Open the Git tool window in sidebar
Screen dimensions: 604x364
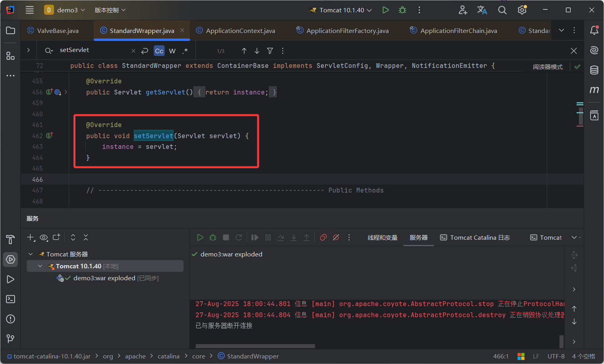tap(11, 339)
